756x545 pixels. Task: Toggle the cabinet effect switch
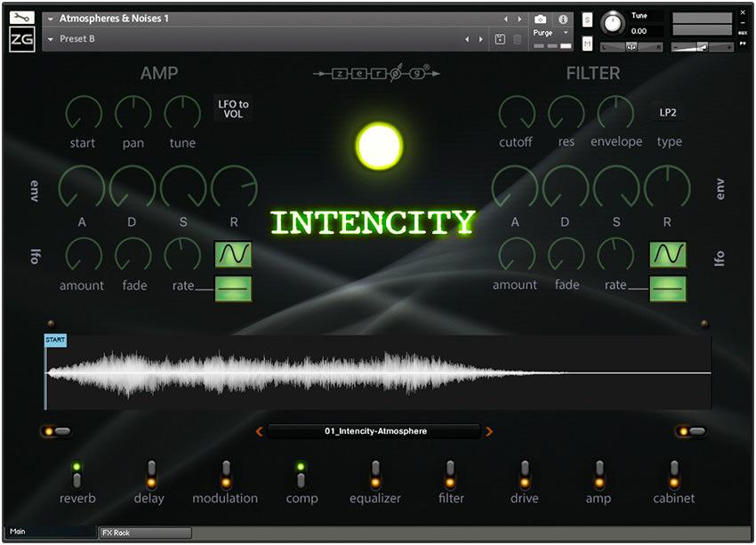point(674,474)
